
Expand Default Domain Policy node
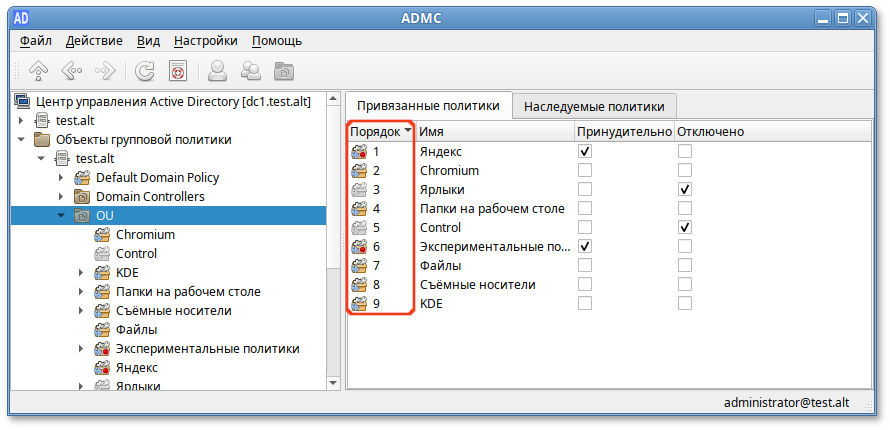click(61, 178)
